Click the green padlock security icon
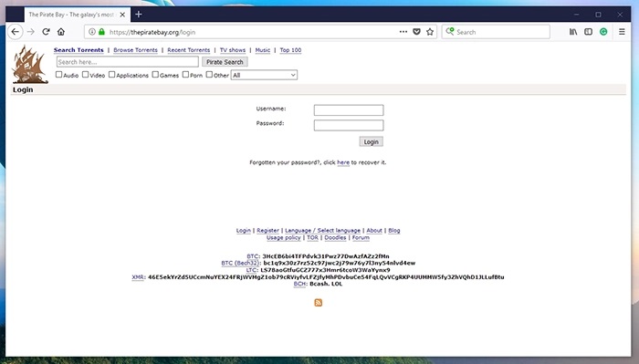Screen dimensions: 639x364 (x=101, y=32)
